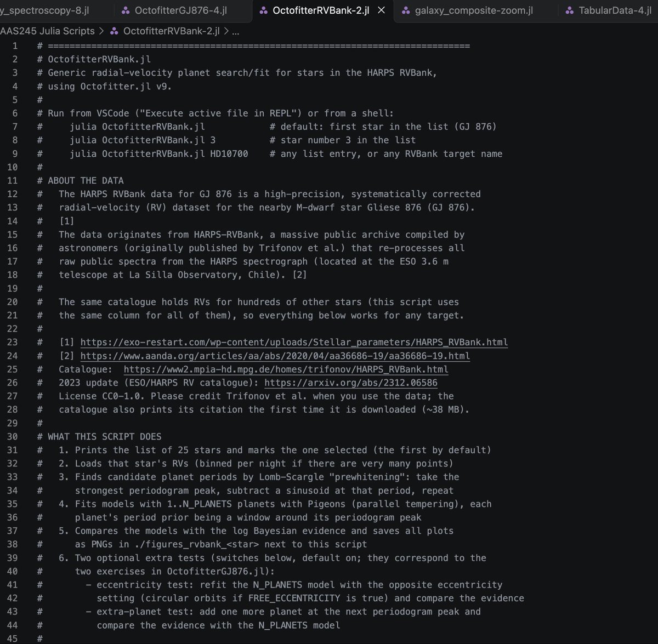Viewport: 658px width, 644px height.
Task: Click 'Run from VSCode' comment on line 6
Action: click(x=88, y=113)
